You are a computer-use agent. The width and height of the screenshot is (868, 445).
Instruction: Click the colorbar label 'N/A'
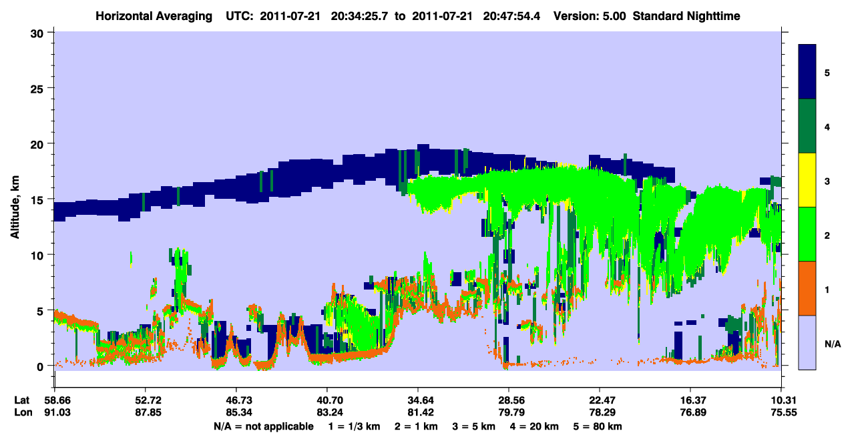tap(832, 344)
